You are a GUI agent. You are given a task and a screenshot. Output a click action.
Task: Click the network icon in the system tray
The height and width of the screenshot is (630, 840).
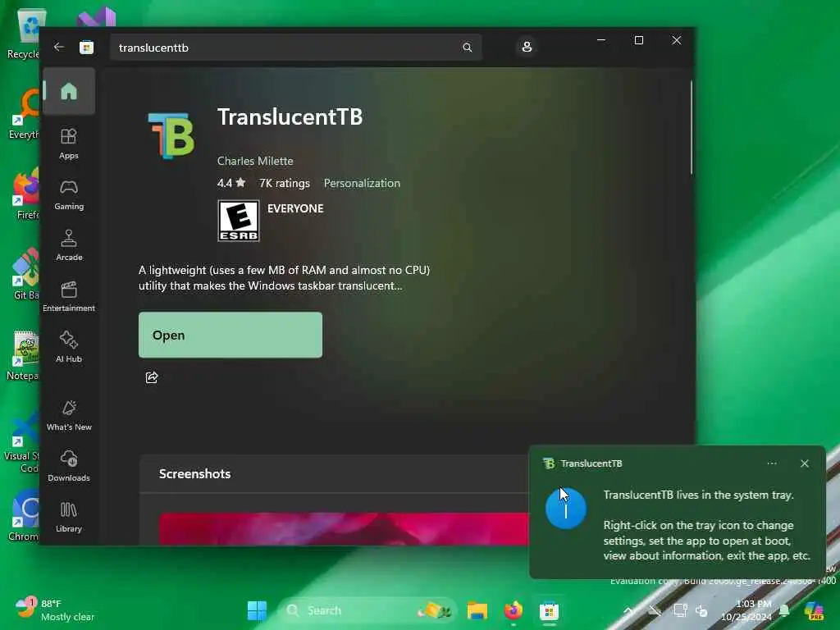tap(680, 610)
